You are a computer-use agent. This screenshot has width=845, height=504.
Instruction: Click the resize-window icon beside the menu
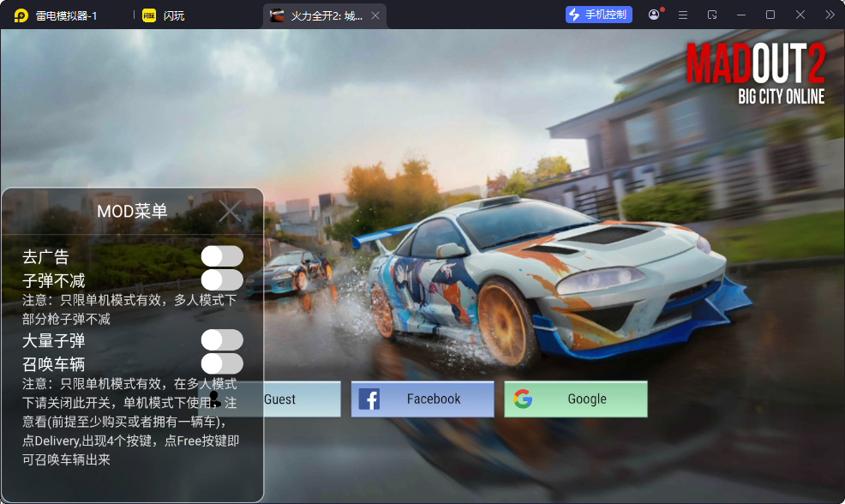[x=712, y=15]
